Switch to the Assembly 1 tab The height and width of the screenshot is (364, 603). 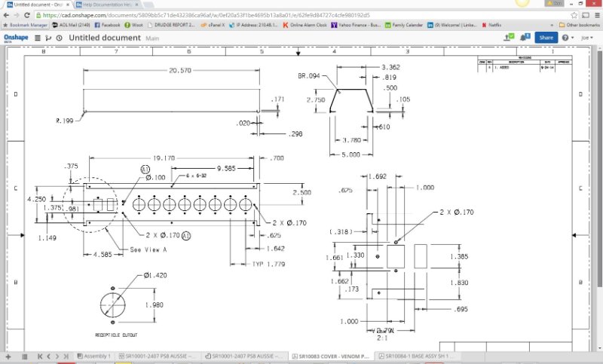coord(93,356)
